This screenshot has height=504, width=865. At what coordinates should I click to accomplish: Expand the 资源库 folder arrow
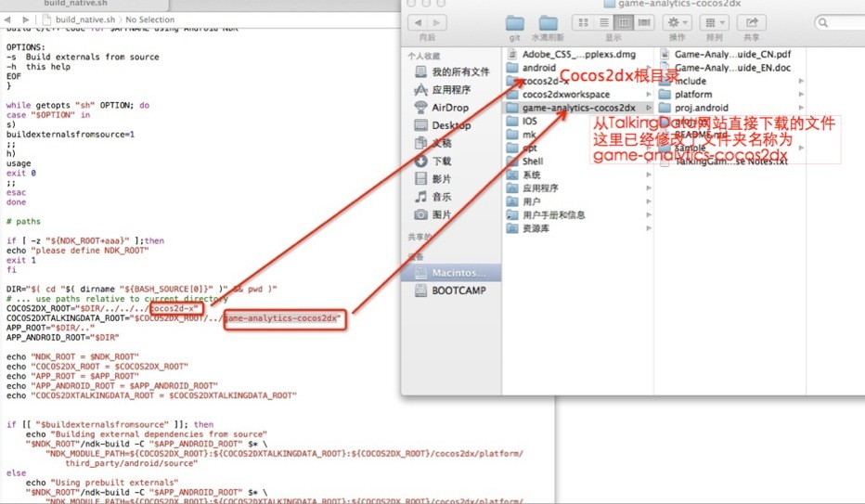pos(649,228)
